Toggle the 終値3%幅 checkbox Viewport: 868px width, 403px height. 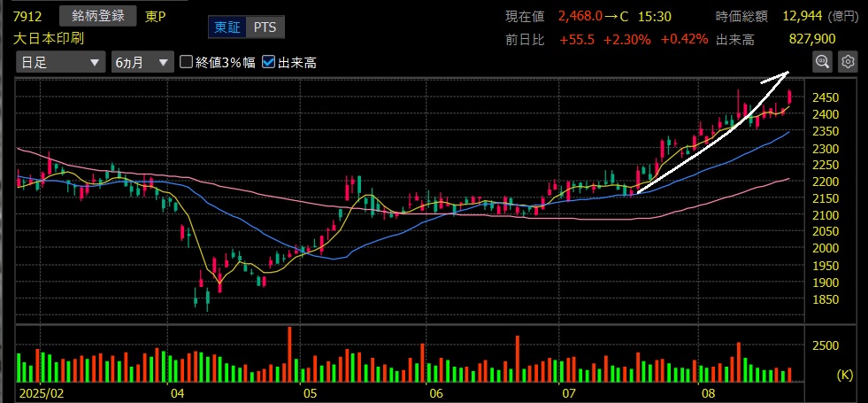click(187, 62)
